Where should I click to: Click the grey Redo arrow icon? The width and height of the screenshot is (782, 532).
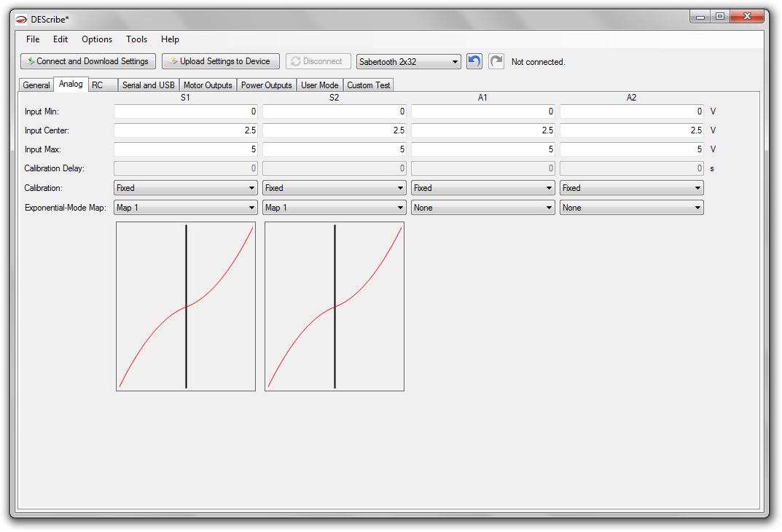pyautogui.click(x=496, y=61)
